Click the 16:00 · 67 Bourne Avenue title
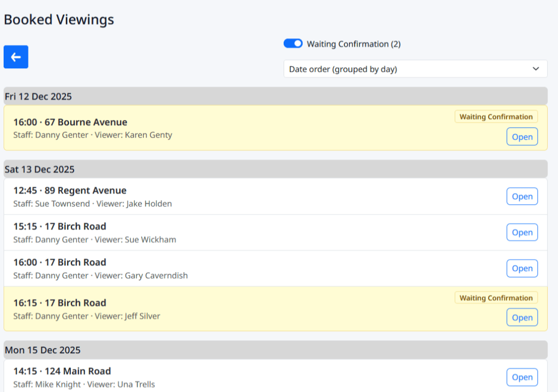The image size is (558, 392). click(x=70, y=122)
